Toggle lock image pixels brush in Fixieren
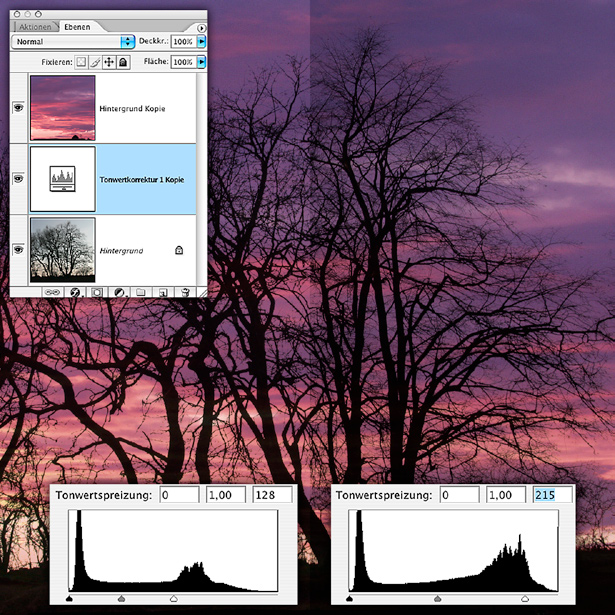The height and width of the screenshot is (615, 615). pos(95,62)
